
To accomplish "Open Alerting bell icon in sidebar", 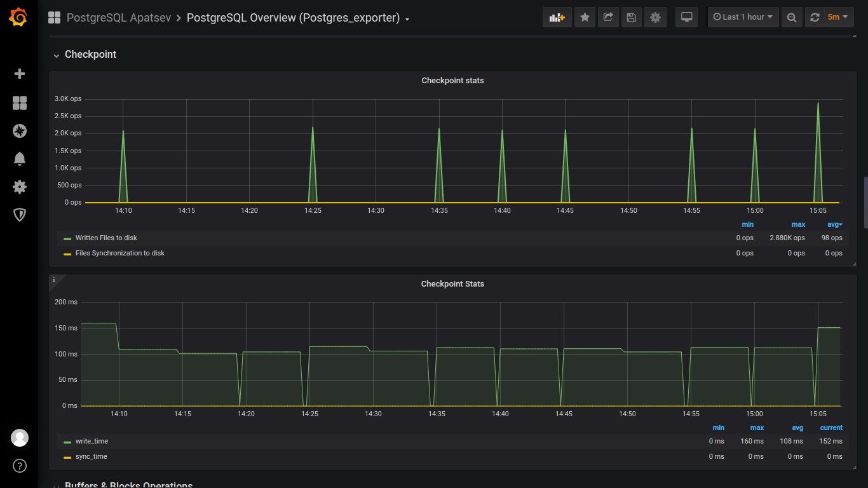I will coord(20,159).
